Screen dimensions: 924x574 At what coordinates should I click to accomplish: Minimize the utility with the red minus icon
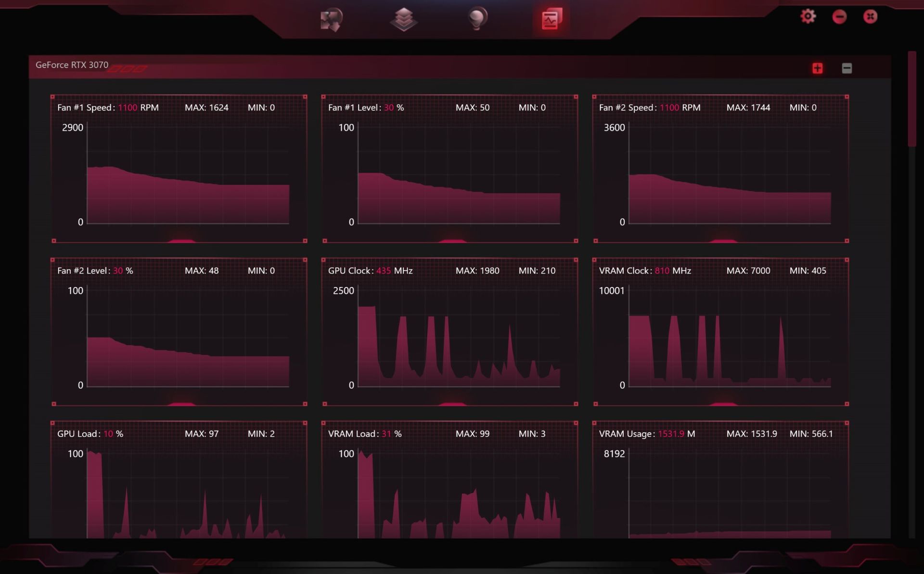pyautogui.click(x=839, y=17)
